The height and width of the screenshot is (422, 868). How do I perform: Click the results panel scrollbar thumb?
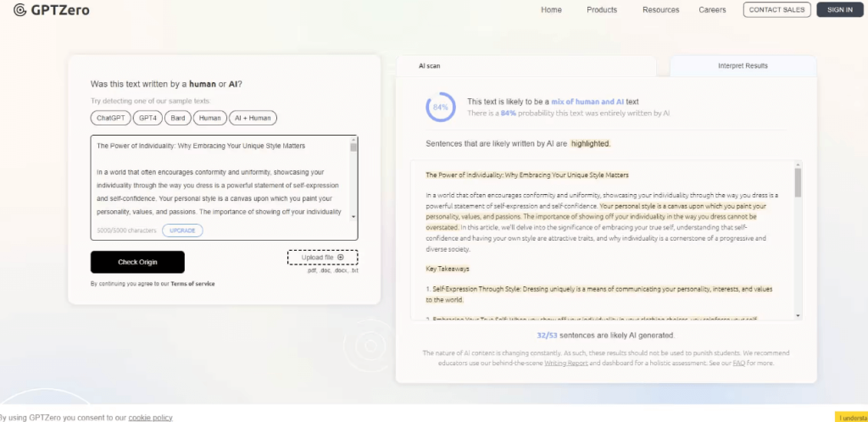click(798, 182)
